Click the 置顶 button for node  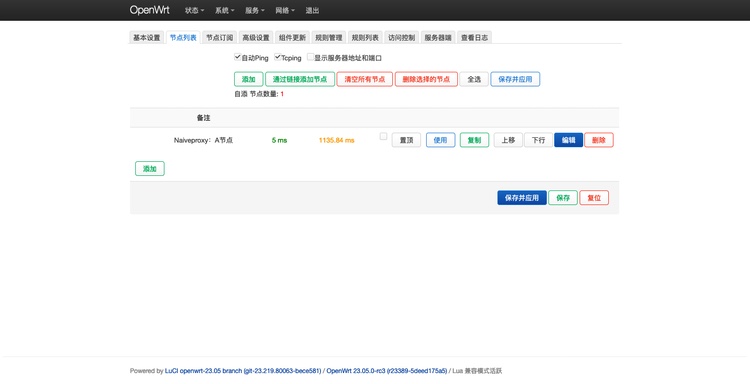pyautogui.click(x=406, y=140)
